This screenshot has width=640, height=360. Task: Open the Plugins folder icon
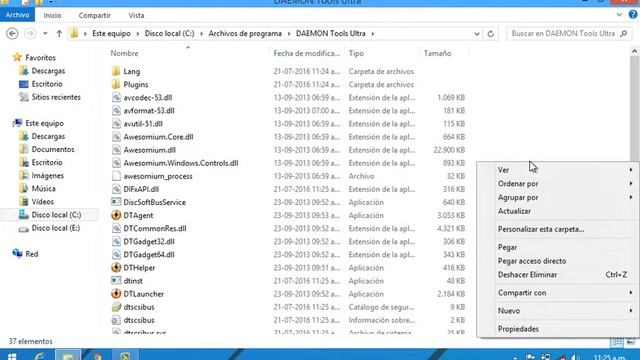[x=116, y=84]
